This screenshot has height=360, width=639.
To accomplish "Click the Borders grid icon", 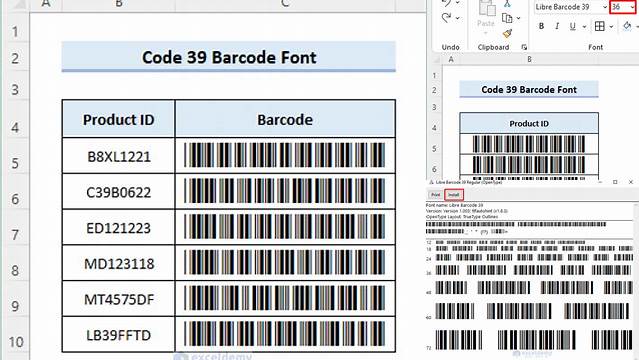I will pyautogui.click(x=600, y=26).
